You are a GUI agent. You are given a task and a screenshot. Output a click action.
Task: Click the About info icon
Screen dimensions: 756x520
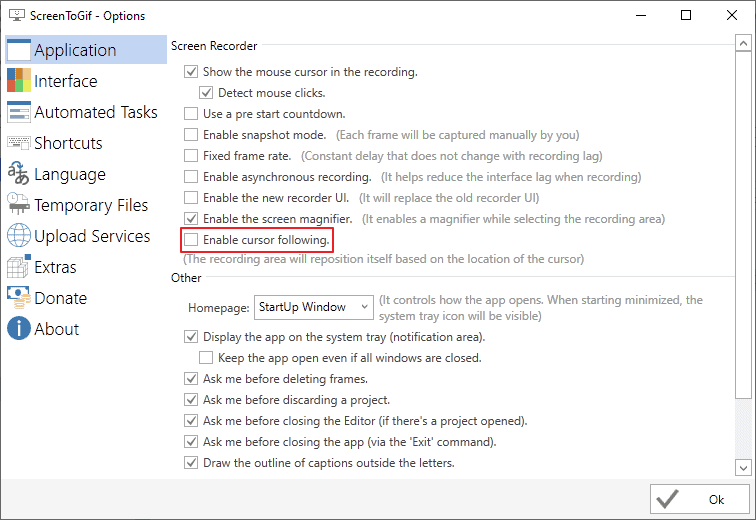pyautogui.click(x=19, y=329)
